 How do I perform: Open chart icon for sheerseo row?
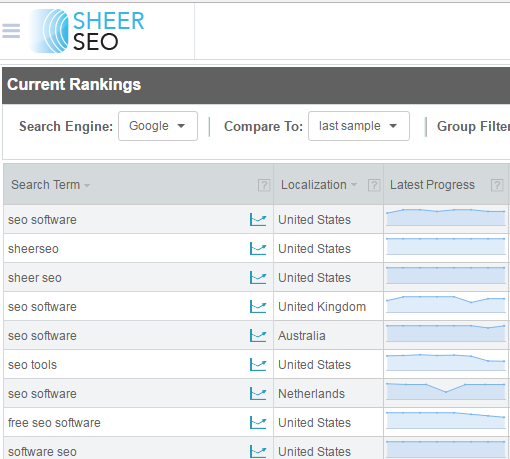tap(258, 249)
